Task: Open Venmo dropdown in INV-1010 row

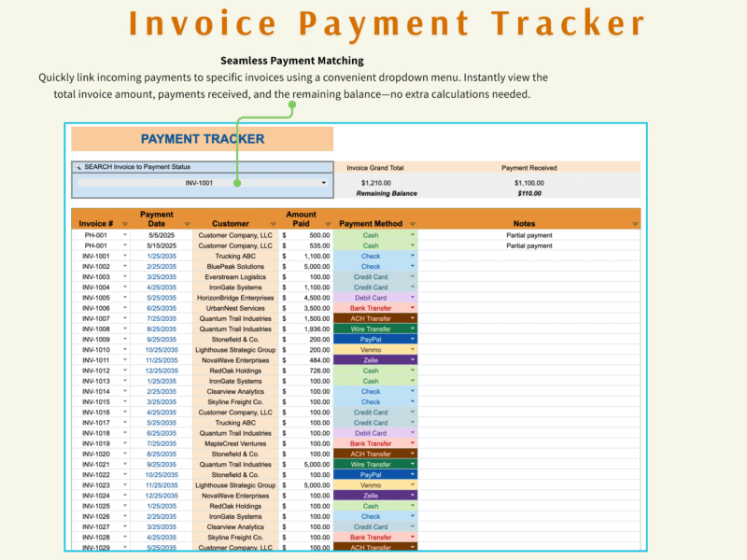Action: click(x=413, y=349)
